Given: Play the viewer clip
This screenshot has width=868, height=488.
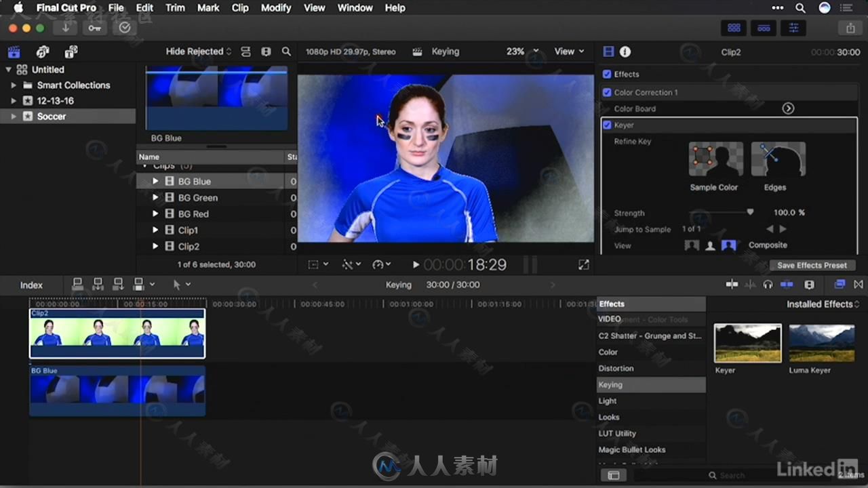Looking at the screenshot, I should [416, 265].
